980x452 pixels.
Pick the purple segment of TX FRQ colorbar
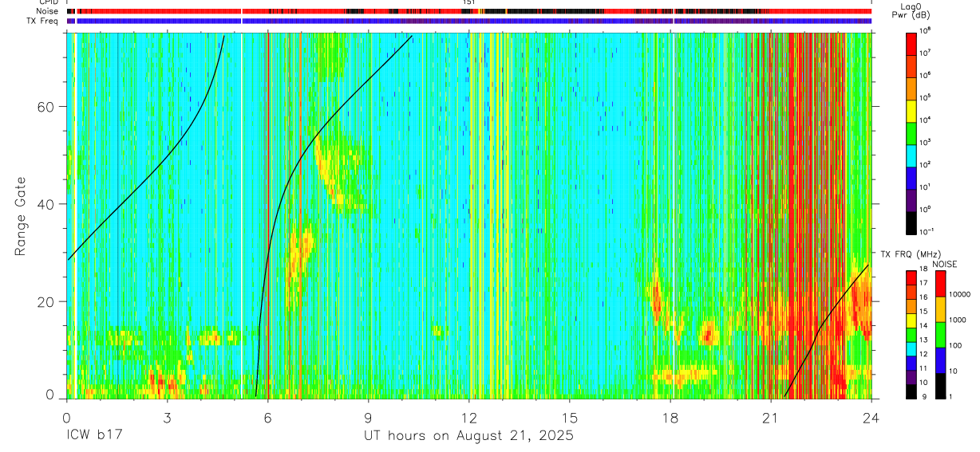[910, 376]
